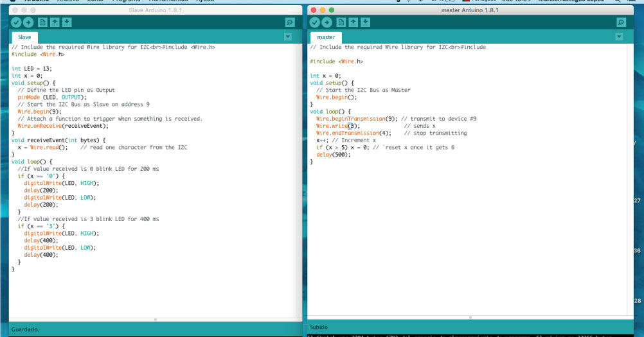Click Save sketch icon in Slave window
Viewport: 644px width, 337px height.
point(67,22)
